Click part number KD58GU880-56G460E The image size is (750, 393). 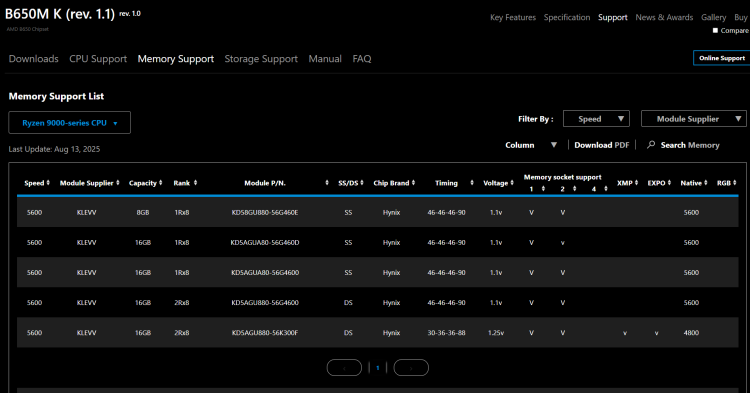click(x=265, y=212)
